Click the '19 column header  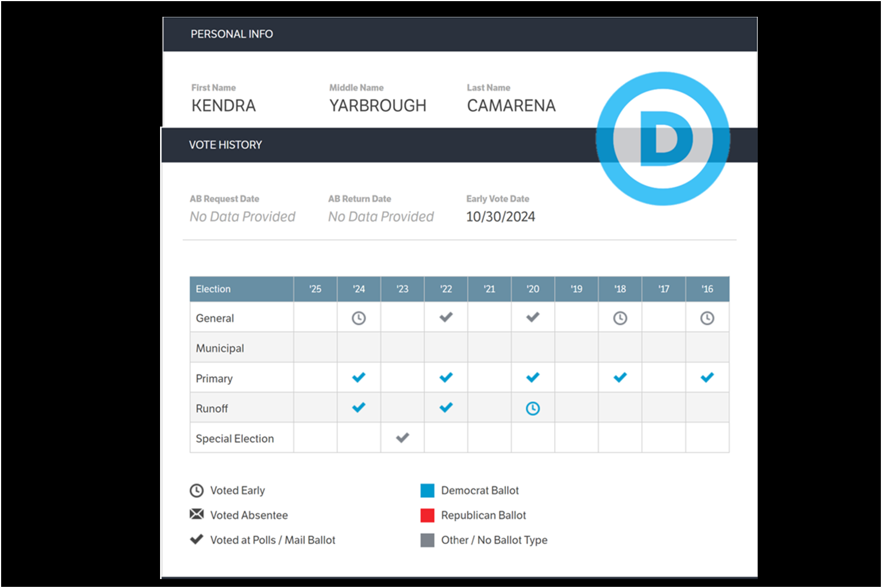(576, 289)
